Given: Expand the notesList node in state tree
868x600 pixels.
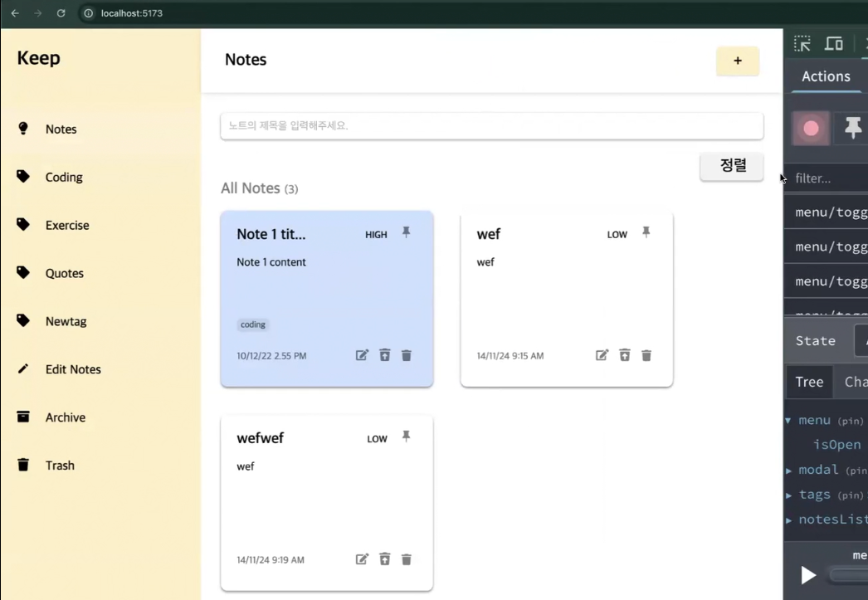Looking at the screenshot, I should 788,520.
